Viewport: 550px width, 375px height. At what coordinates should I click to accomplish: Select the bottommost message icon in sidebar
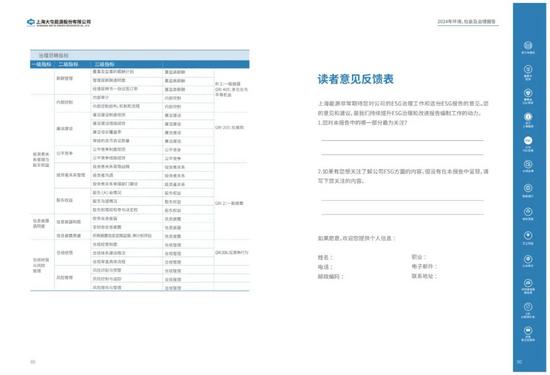528,330
